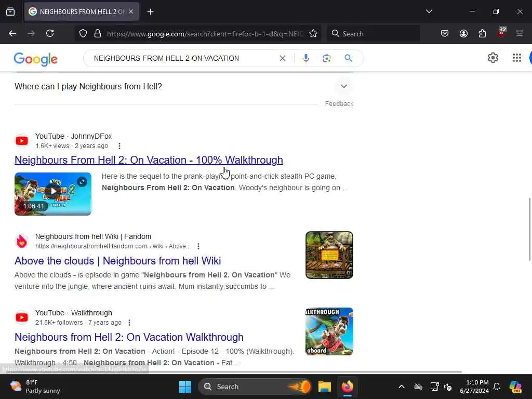Bookmark this page with the star

(313, 33)
